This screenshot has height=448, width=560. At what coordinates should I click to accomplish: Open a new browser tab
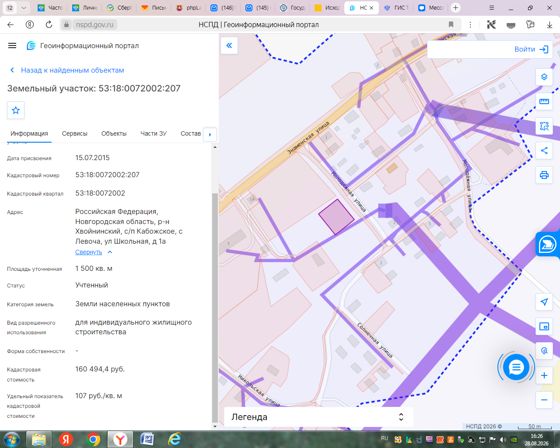pyautogui.click(x=455, y=8)
